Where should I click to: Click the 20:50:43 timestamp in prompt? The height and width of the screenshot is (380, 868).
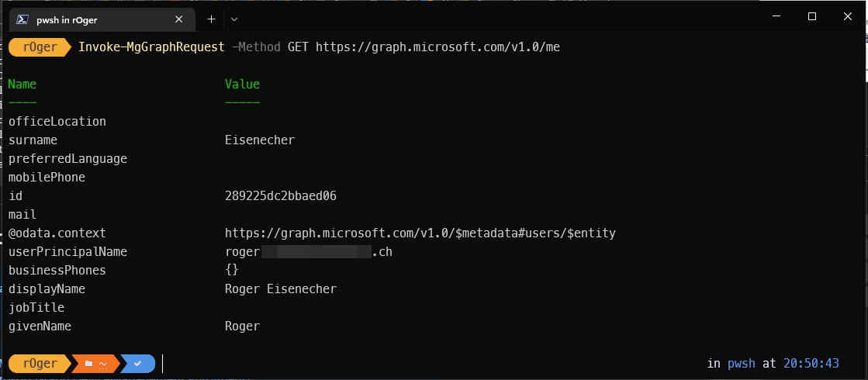click(x=811, y=363)
